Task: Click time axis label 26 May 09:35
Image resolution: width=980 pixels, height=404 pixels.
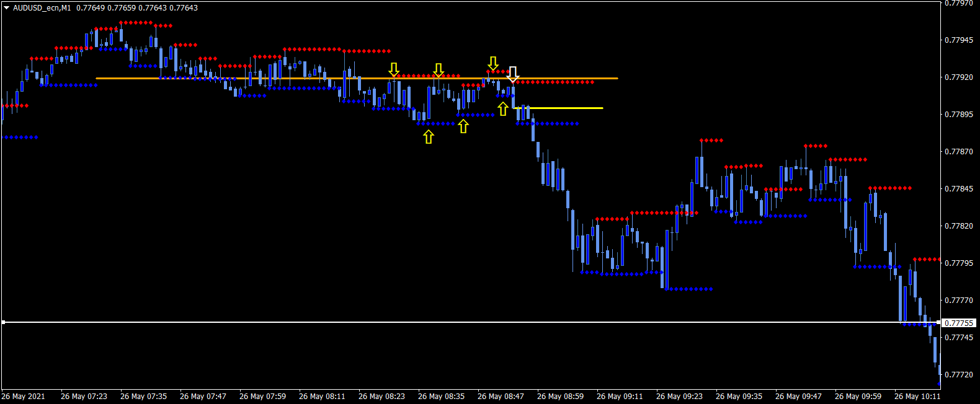Action: pyautogui.click(x=739, y=397)
